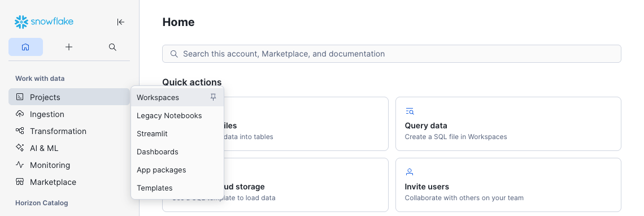
Task: Click the Projects terminal icon
Action: [x=20, y=97]
